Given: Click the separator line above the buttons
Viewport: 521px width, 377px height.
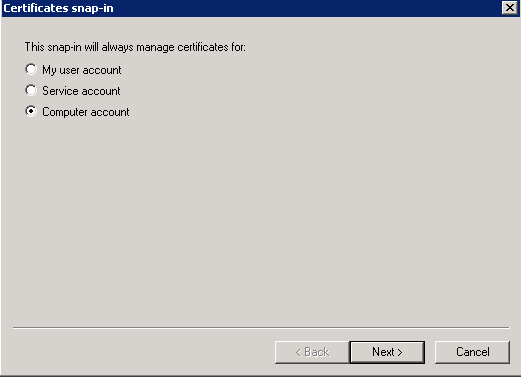Looking at the screenshot, I should pos(261,328).
